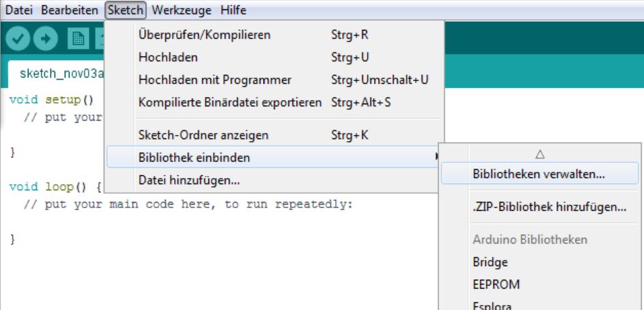Click the Verify checkmark toolbar icon
This screenshot has height=310, width=644.
point(18,40)
